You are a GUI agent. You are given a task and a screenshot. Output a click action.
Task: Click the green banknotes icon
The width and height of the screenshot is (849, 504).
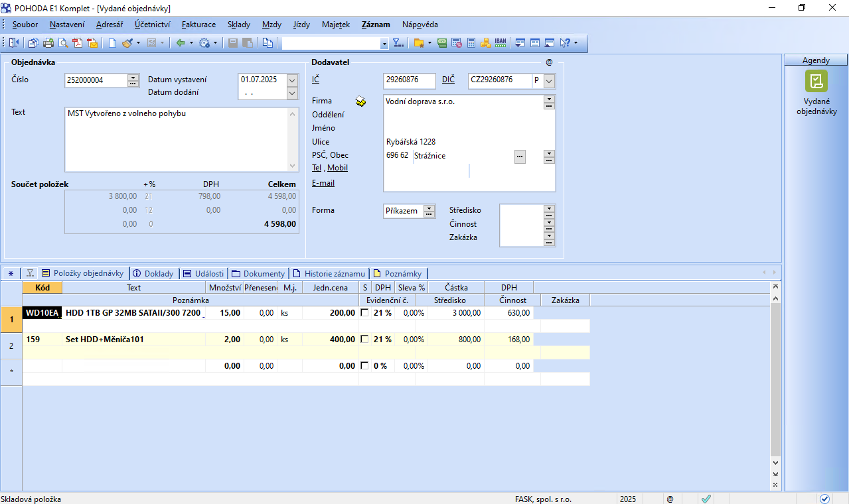click(442, 43)
